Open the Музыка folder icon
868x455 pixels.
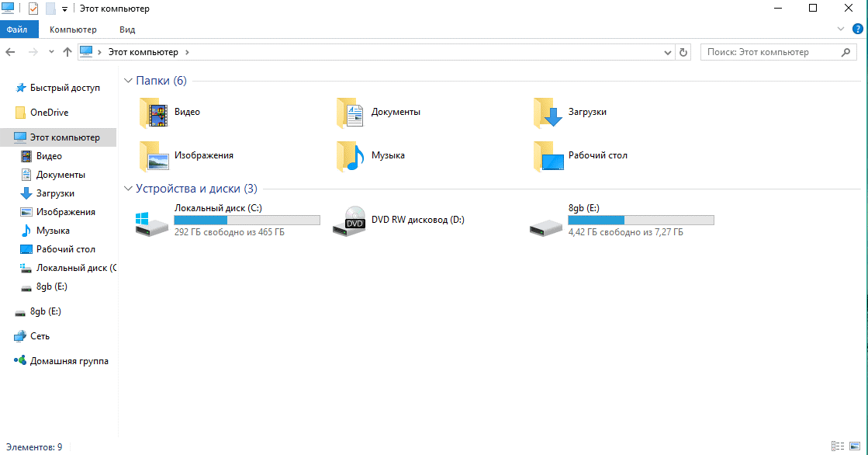click(351, 156)
